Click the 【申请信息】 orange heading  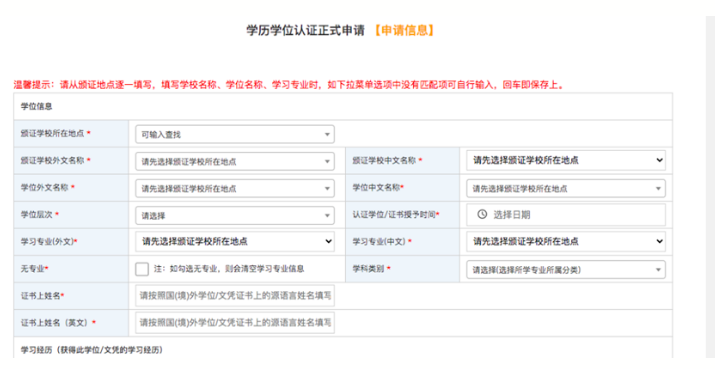coord(404,31)
